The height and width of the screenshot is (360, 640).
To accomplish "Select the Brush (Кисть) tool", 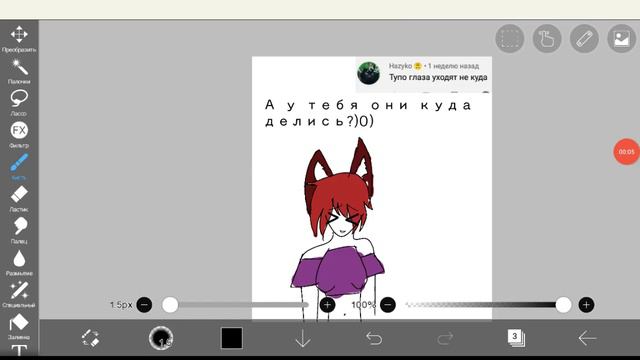I will (19, 167).
